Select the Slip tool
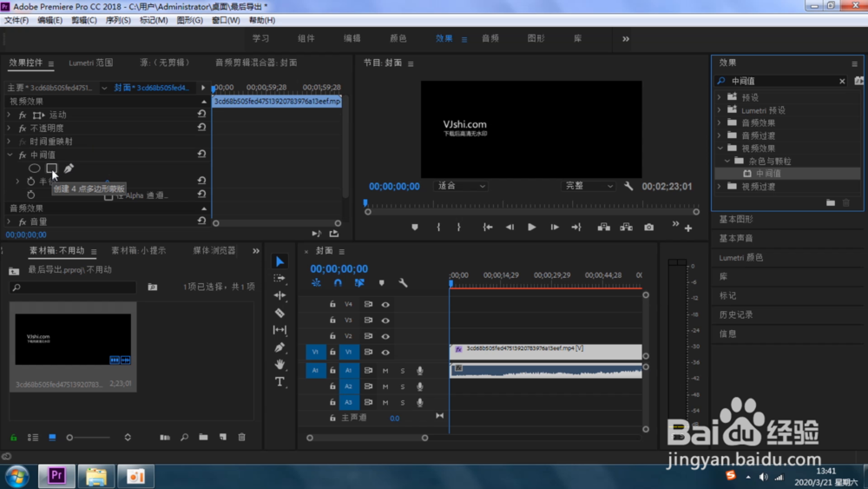 [279, 330]
